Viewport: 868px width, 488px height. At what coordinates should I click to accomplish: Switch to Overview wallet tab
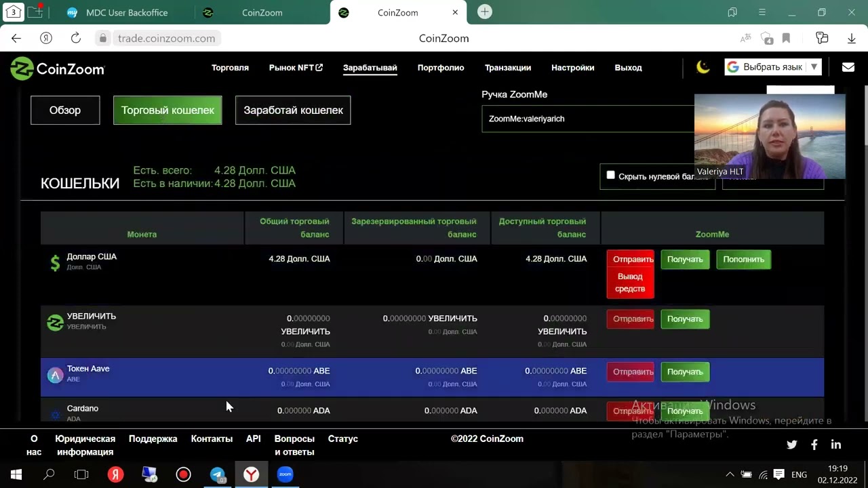pos(65,110)
